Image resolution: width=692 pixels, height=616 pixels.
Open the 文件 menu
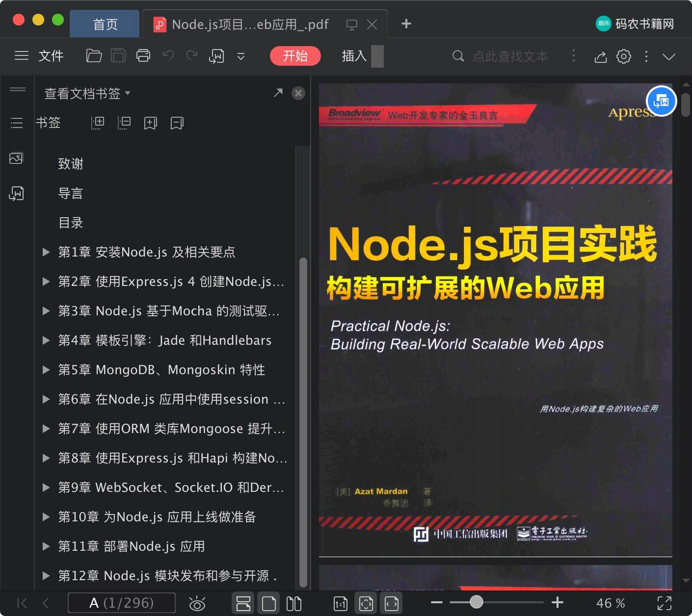(x=51, y=56)
